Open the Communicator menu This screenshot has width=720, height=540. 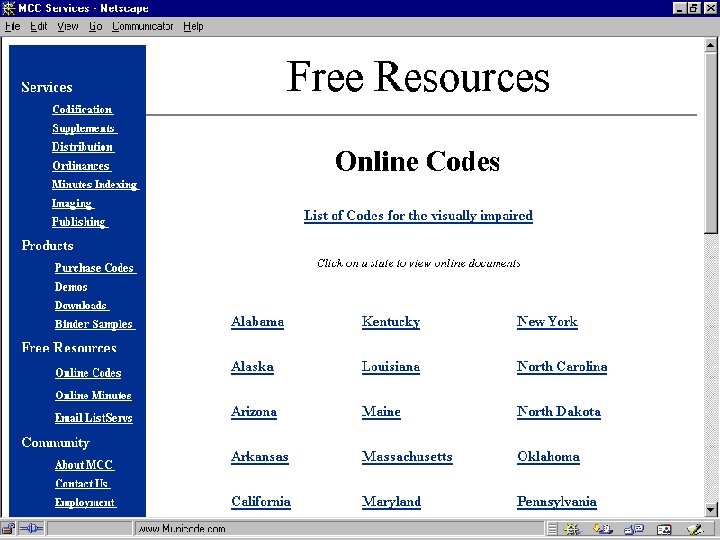(x=142, y=27)
